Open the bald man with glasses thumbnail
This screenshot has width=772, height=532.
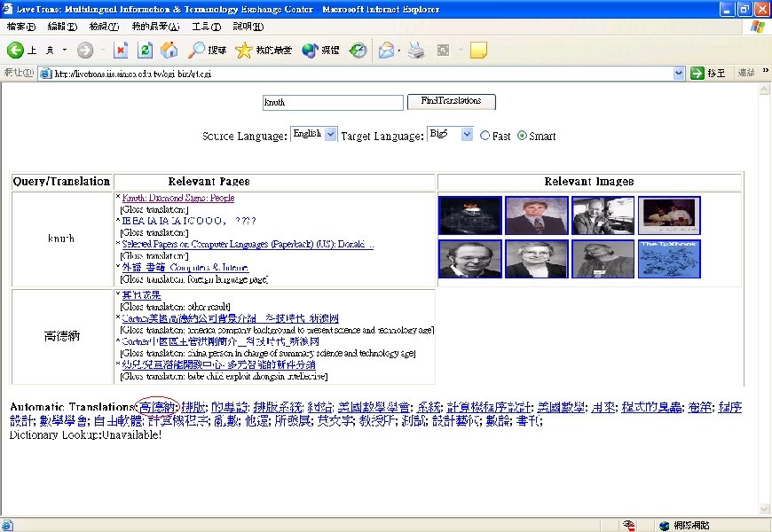[470, 259]
